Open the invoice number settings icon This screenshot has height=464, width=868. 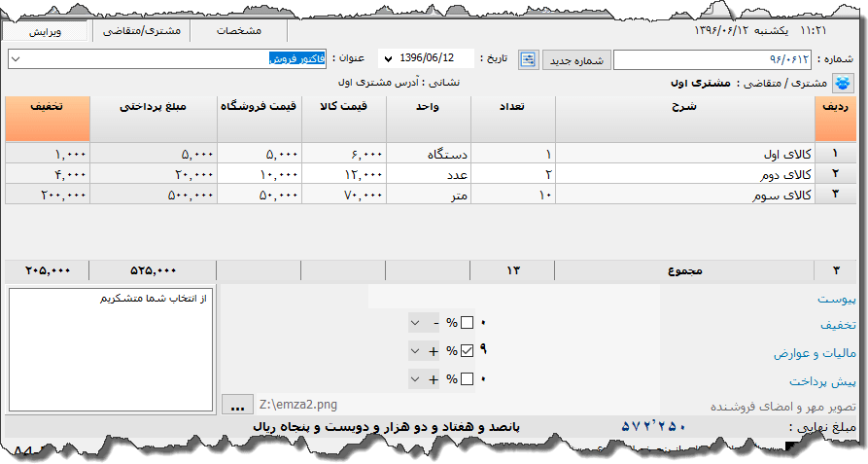tap(528, 59)
